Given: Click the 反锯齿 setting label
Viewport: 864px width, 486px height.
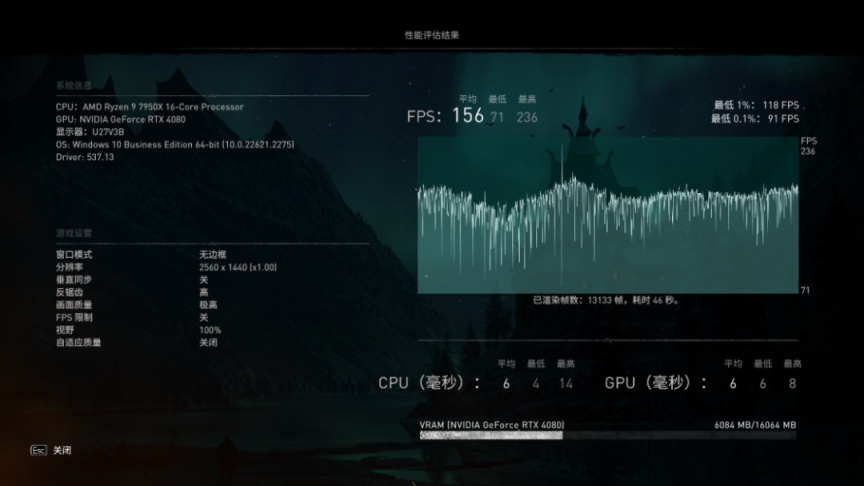Looking at the screenshot, I should (69, 293).
